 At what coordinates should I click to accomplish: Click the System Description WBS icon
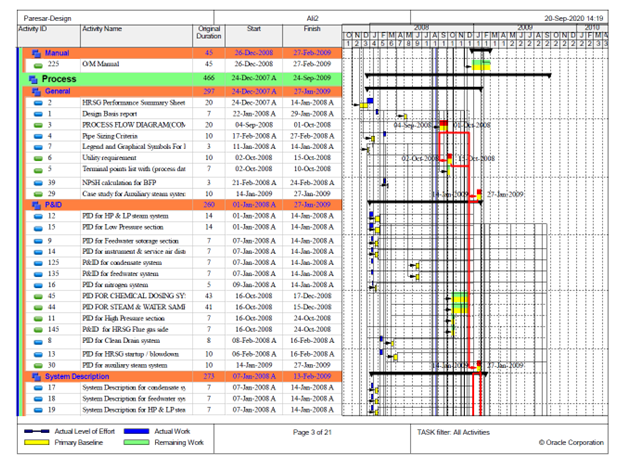click(37, 377)
